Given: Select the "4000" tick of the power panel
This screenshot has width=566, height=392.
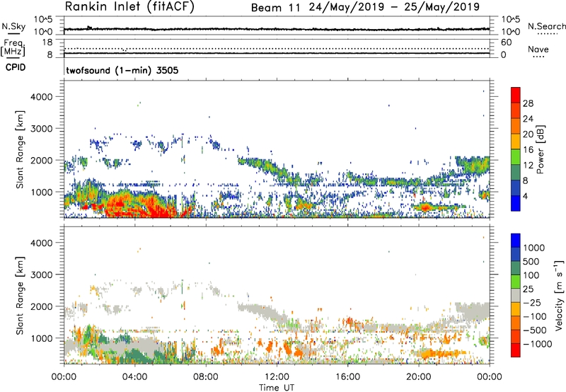Looking at the screenshot, I should 42,97.
